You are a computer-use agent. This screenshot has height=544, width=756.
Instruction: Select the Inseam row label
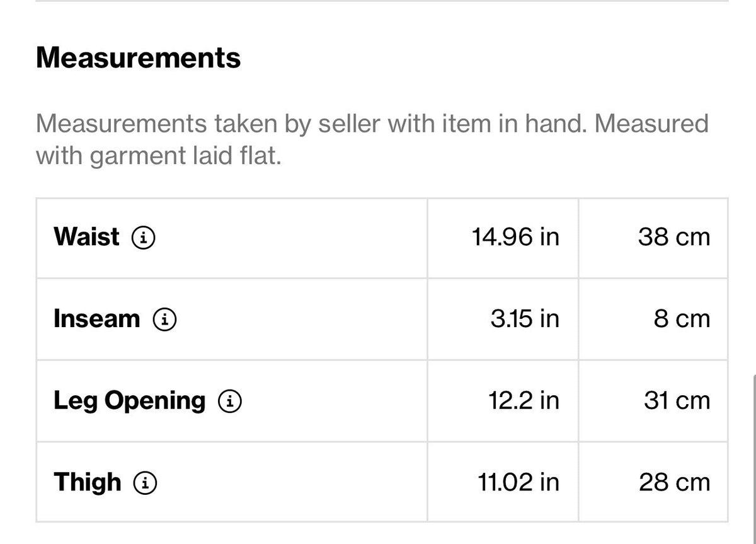point(96,319)
